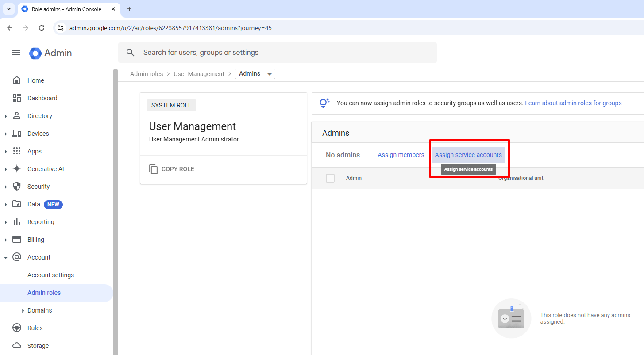This screenshot has height=355, width=644.
Task: Expand the Reporting section arrow
Action: pyautogui.click(x=6, y=222)
